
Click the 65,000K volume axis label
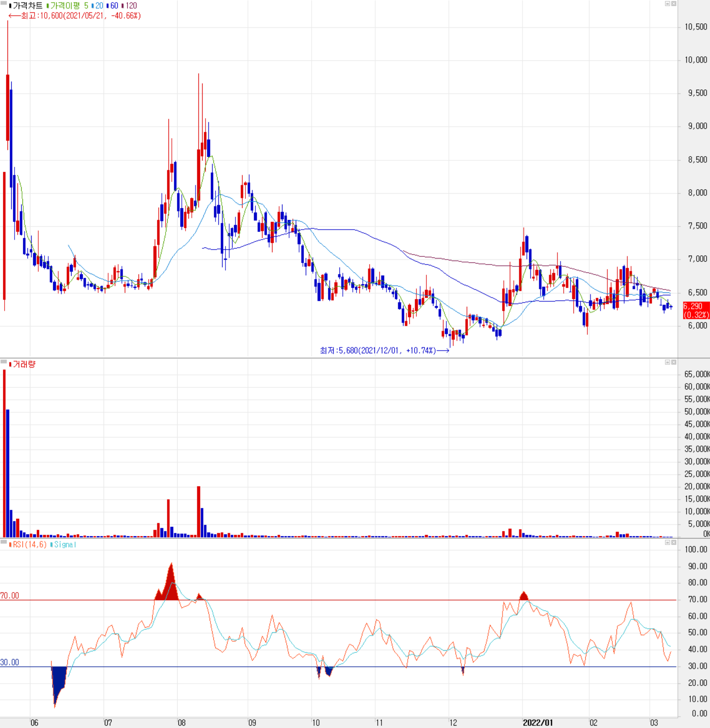pos(697,374)
